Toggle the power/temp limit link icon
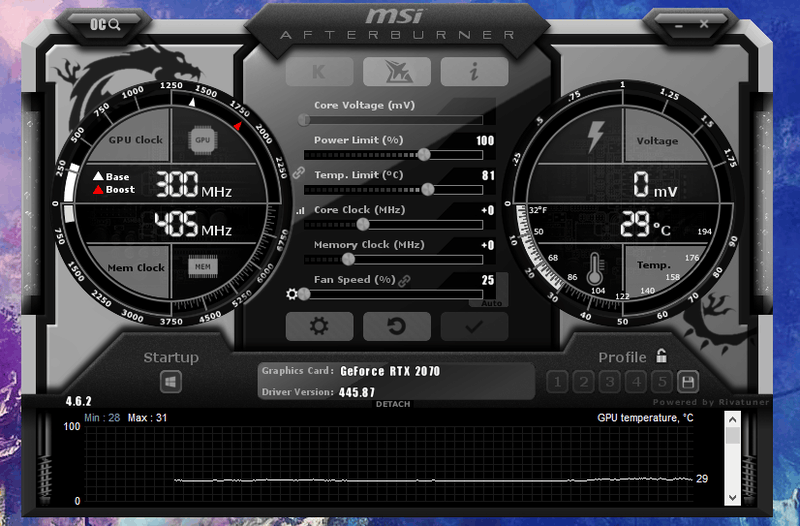Screen dimensions: 800x526 pyautogui.click(x=298, y=173)
